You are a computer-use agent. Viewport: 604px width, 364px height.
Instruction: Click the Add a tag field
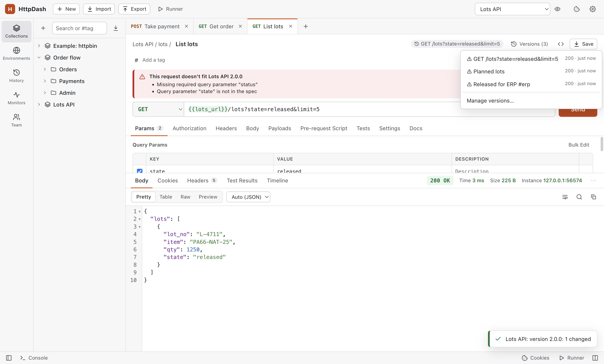[x=154, y=60]
